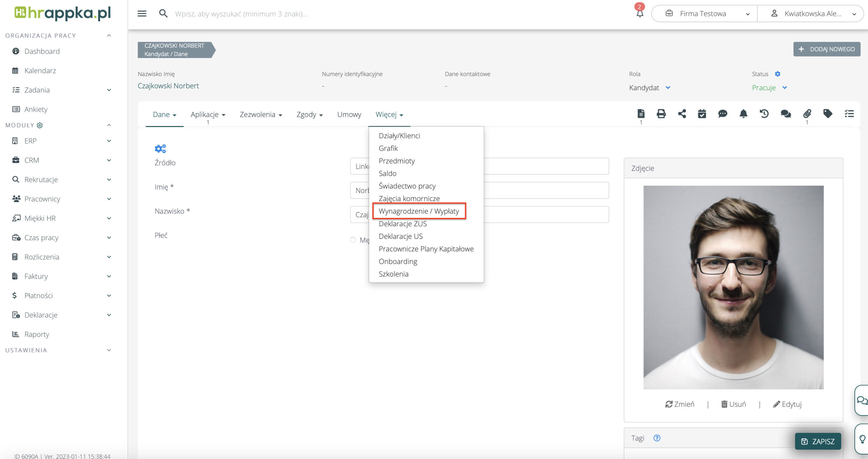This screenshot has height=459, width=868.
Task: Open the notification bell in header
Action: tap(639, 14)
